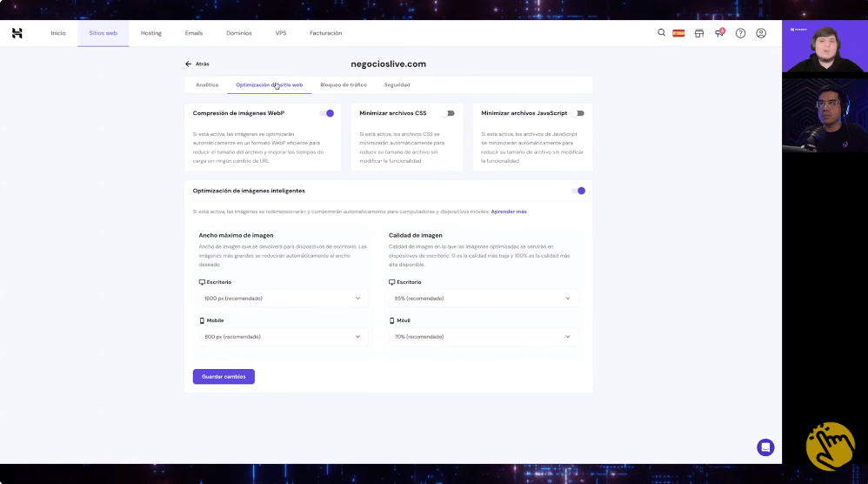Open the search magnifier icon

point(661,33)
